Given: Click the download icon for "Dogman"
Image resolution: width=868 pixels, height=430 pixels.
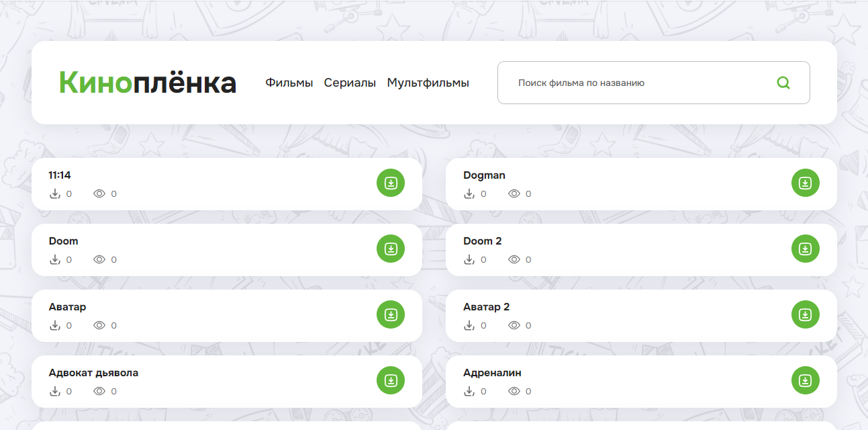Looking at the screenshot, I should click(805, 183).
